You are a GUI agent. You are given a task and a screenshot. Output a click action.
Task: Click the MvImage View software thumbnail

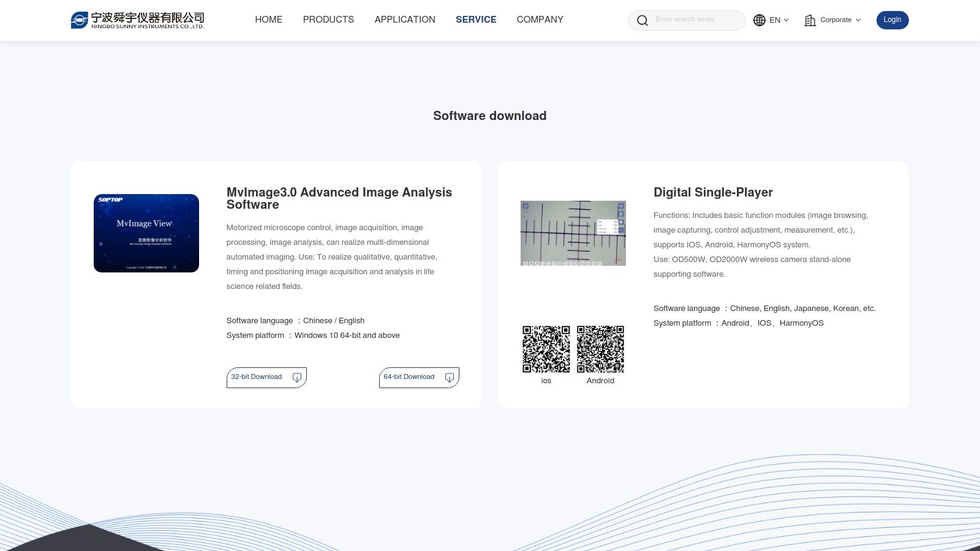146,233
